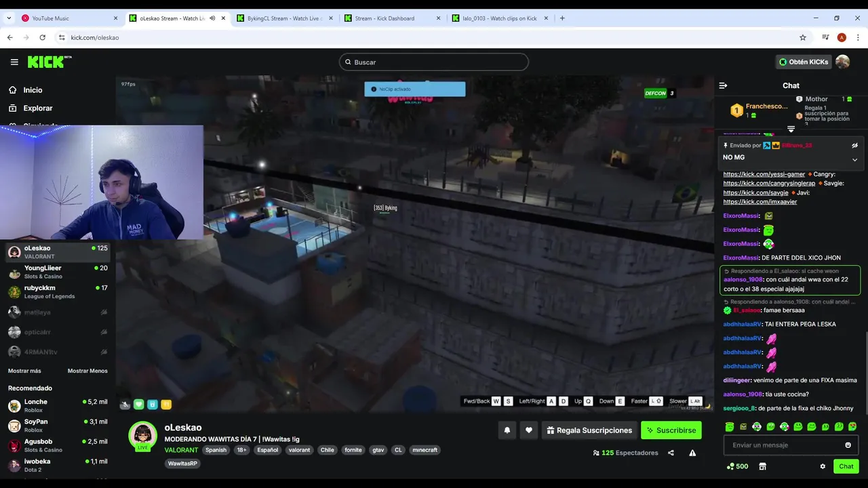Click Obtén KICKs button
868x488 pixels.
(x=804, y=62)
